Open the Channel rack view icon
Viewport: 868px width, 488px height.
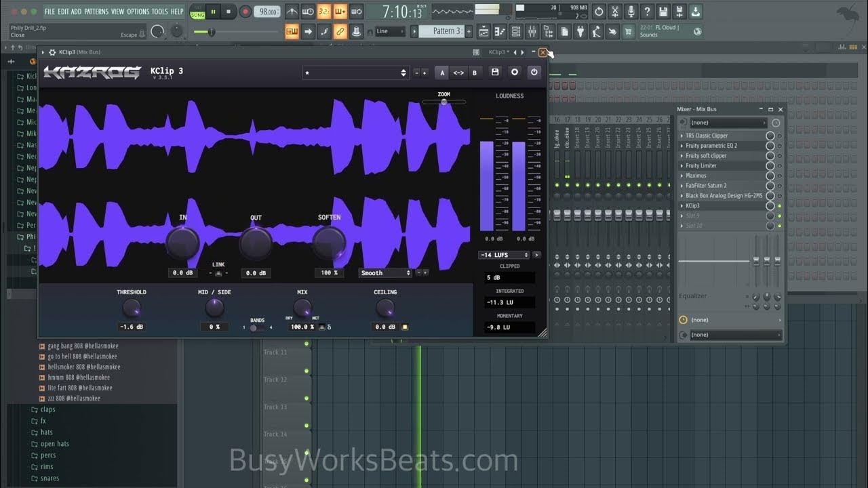516,31
